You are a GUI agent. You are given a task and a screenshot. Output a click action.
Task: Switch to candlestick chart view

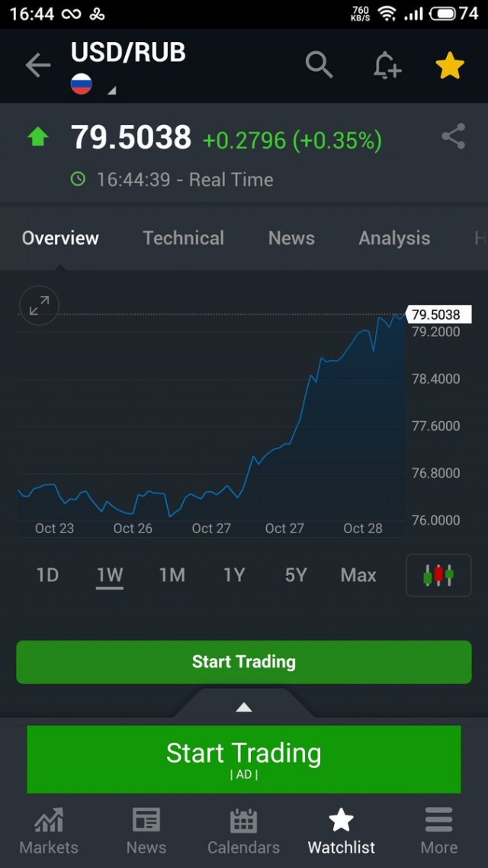(x=438, y=575)
